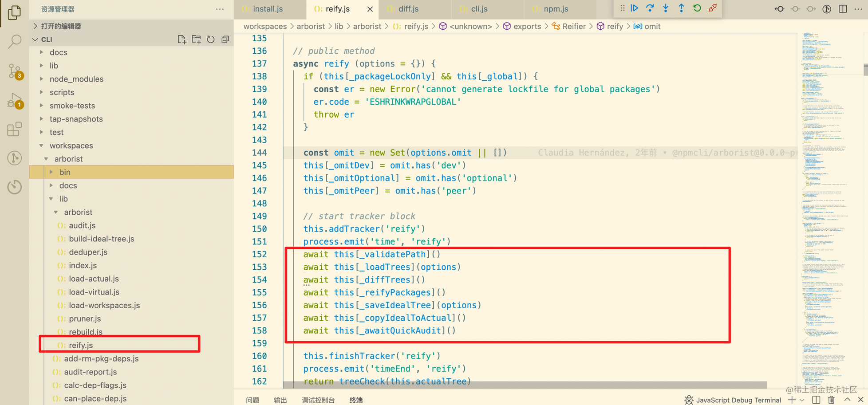Screen dimensions: 868x405
Task: Open the Search view icon
Action: [15, 42]
